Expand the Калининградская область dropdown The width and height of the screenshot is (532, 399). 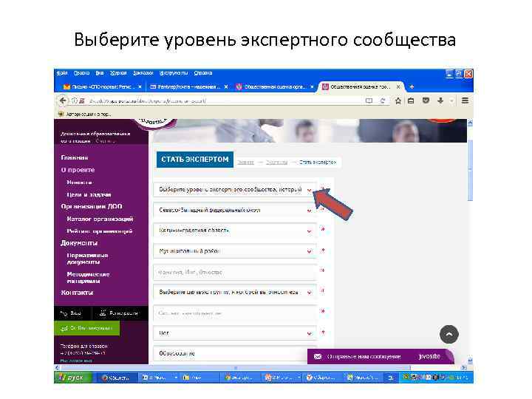(235, 231)
